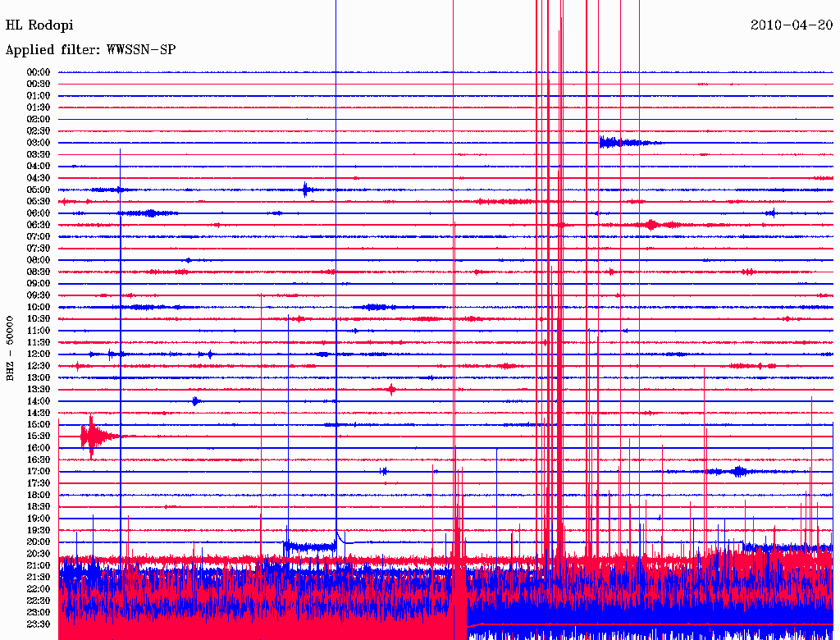Click the 11:00 time label
This screenshot has width=840, height=640.
point(39,331)
